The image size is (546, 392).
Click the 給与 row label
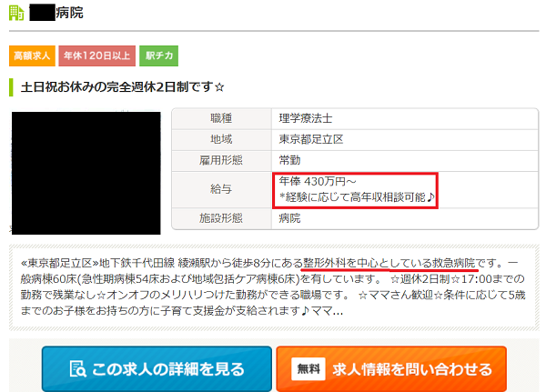coord(221,189)
